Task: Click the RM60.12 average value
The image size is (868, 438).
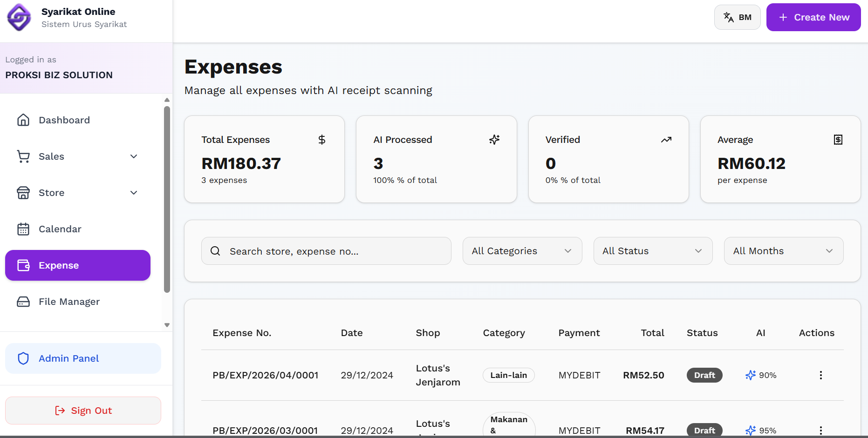Action: (x=752, y=163)
